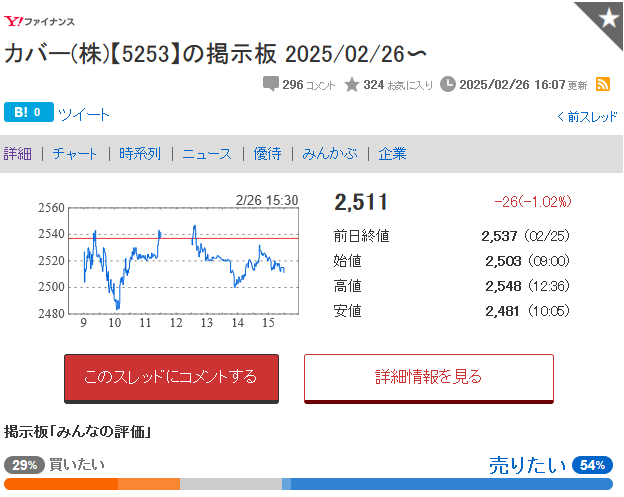Screen dimensions: 624x497
Task: Click the ツイート link
Action: tap(84, 114)
